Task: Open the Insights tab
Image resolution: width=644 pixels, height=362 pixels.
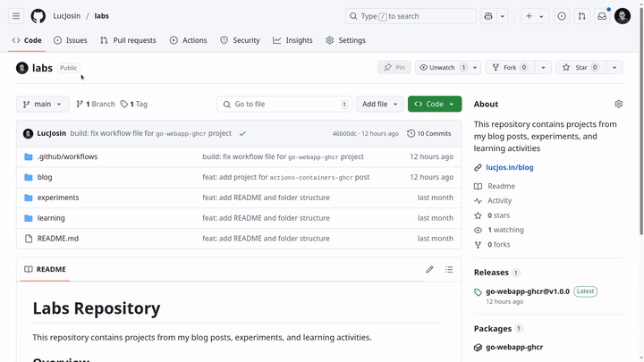Action: [292, 40]
